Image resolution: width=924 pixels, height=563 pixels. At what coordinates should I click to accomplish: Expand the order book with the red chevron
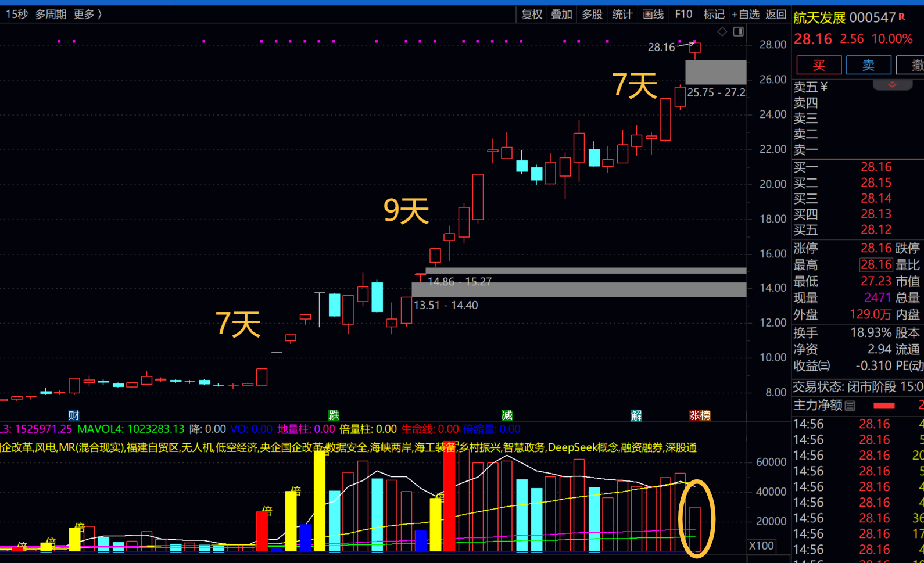(892, 85)
